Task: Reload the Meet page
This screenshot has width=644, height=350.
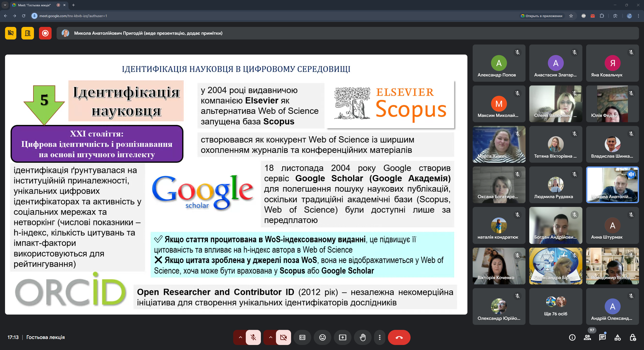Action: (24, 16)
